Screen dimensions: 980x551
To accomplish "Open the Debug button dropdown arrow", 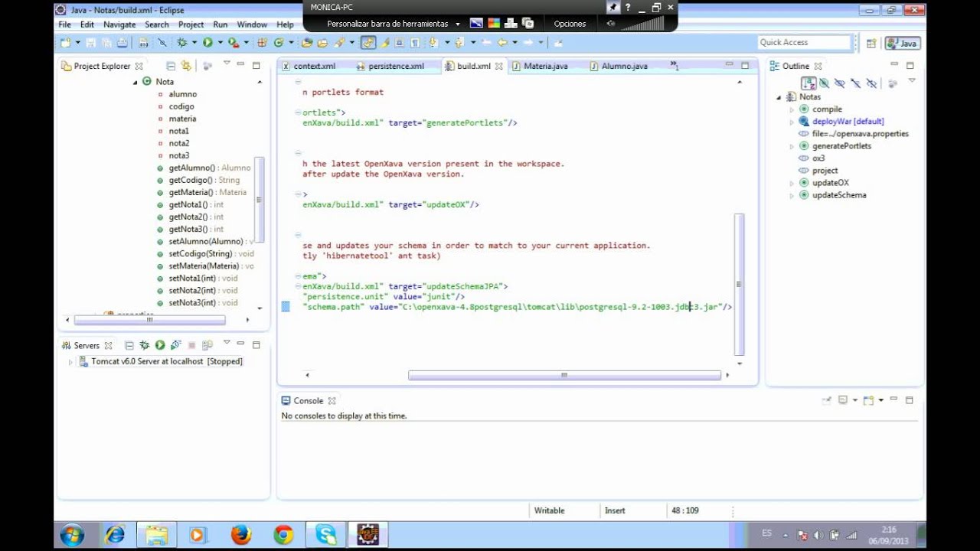I will 194,43.
